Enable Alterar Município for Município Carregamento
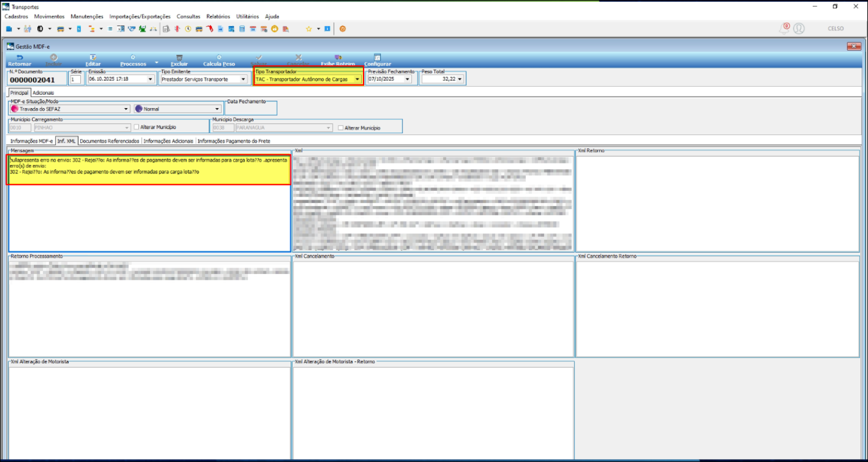The width and height of the screenshot is (868, 462). click(137, 127)
